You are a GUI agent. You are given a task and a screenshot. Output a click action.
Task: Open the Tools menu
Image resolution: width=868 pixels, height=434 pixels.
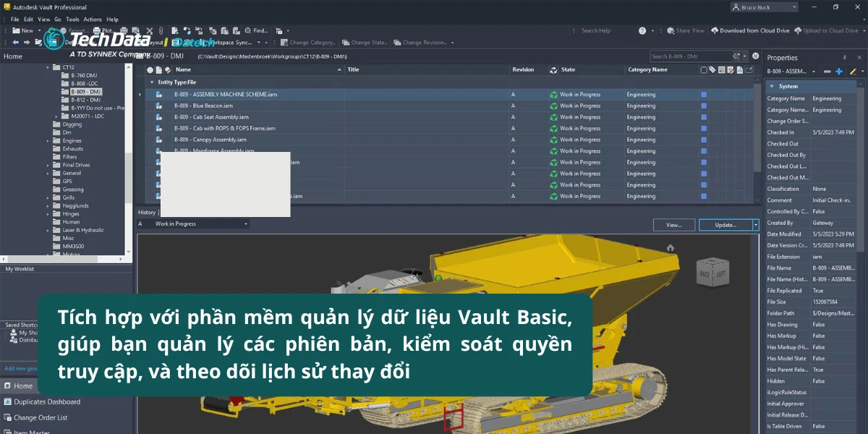coord(72,20)
